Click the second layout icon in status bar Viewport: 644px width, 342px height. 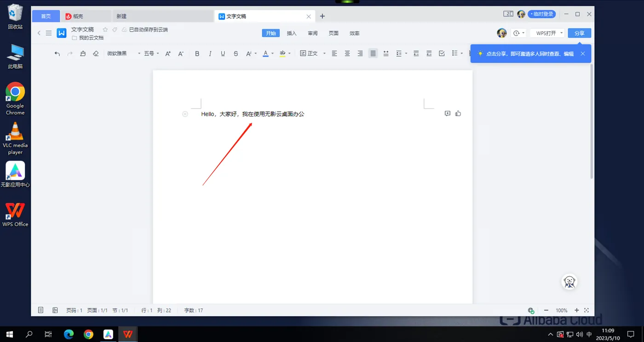point(55,310)
